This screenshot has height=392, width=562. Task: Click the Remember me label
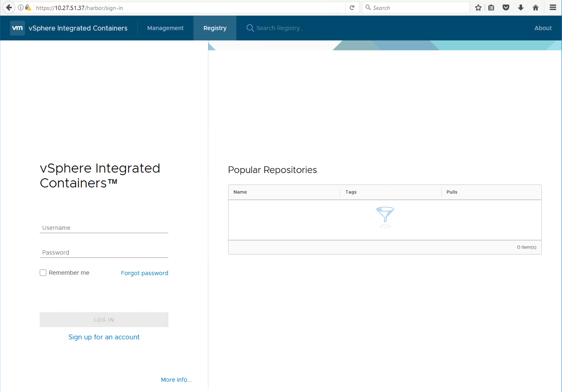click(69, 273)
